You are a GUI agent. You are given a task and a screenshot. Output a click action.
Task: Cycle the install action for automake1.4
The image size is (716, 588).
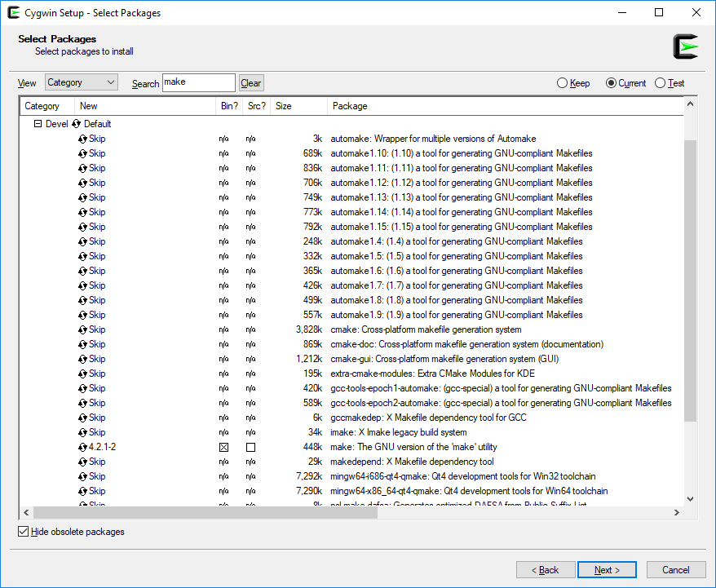click(x=82, y=241)
